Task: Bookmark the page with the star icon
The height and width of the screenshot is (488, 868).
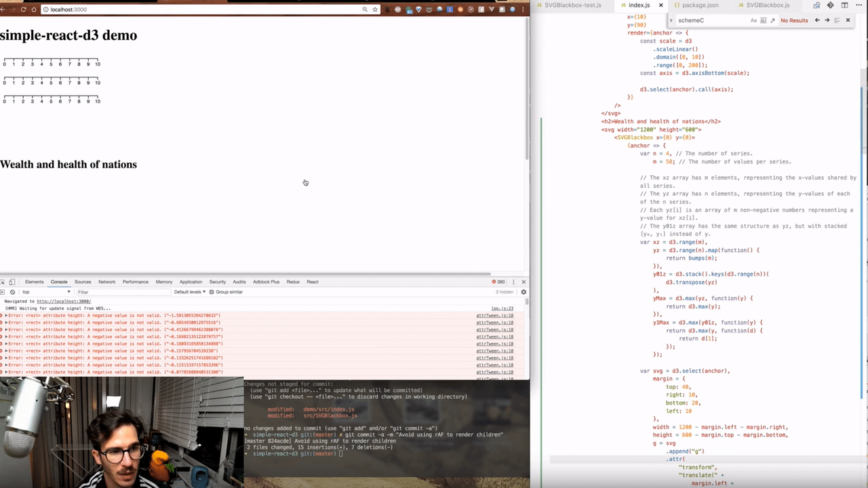Action: tap(375, 9)
